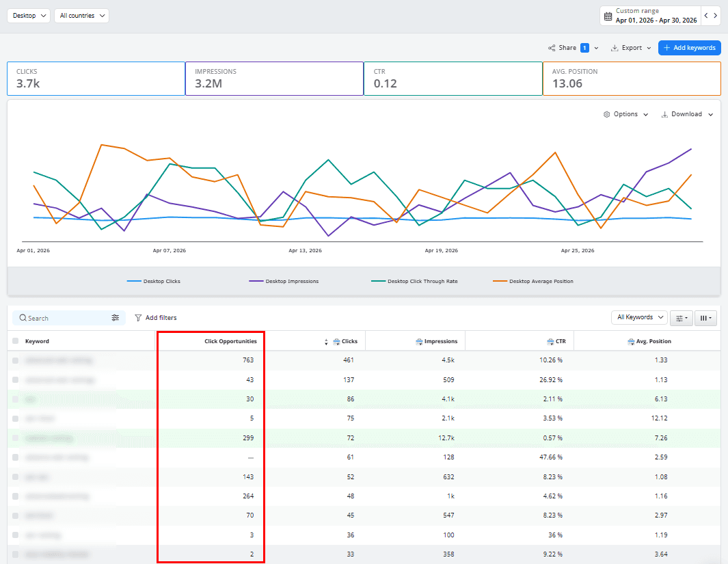
Task: Click the Avg. Position column source icon
Action: (x=631, y=342)
